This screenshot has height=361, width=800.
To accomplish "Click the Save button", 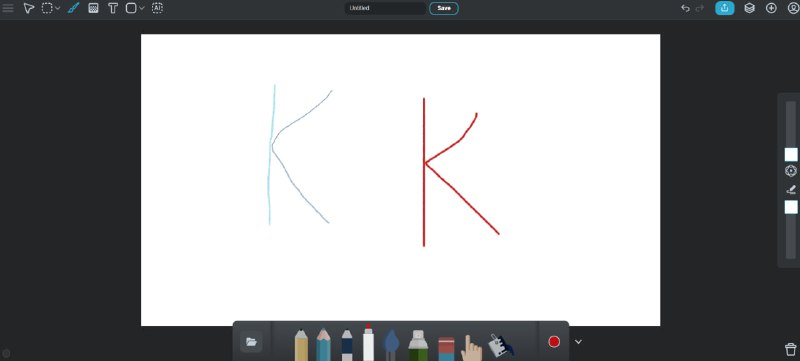I will tap(444, 8).
